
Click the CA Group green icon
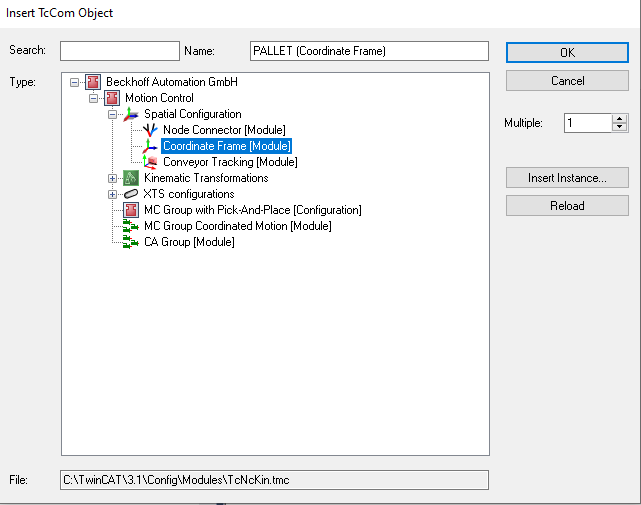131,242
